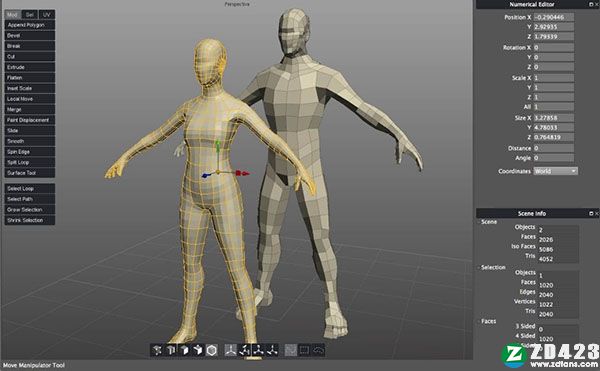Click the dashed rectangle marquee selection icon

point(305,350)
